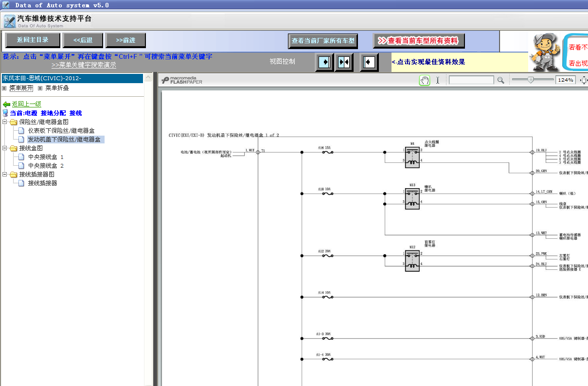Open 仪表板下保险丝/继电器盒 tree item

coord(61,131)
